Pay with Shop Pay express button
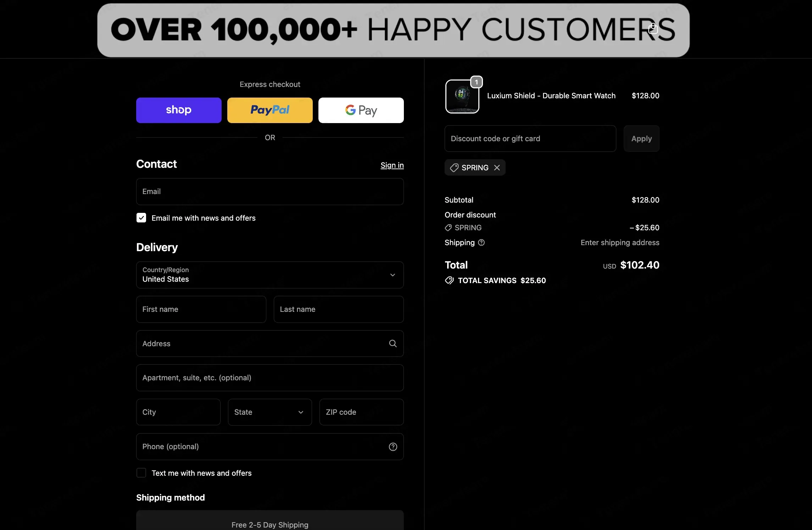812x530 pixels. 179,110
